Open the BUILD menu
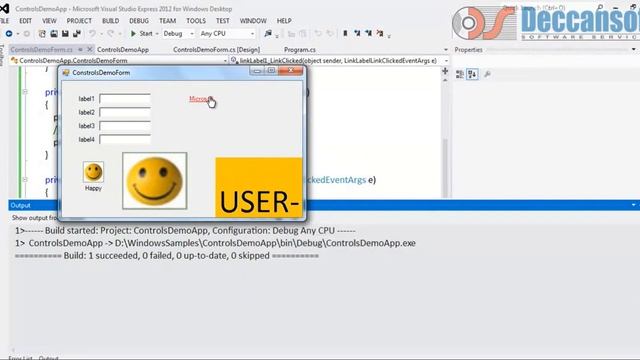640x360 pixels. [x=111, y=20]
